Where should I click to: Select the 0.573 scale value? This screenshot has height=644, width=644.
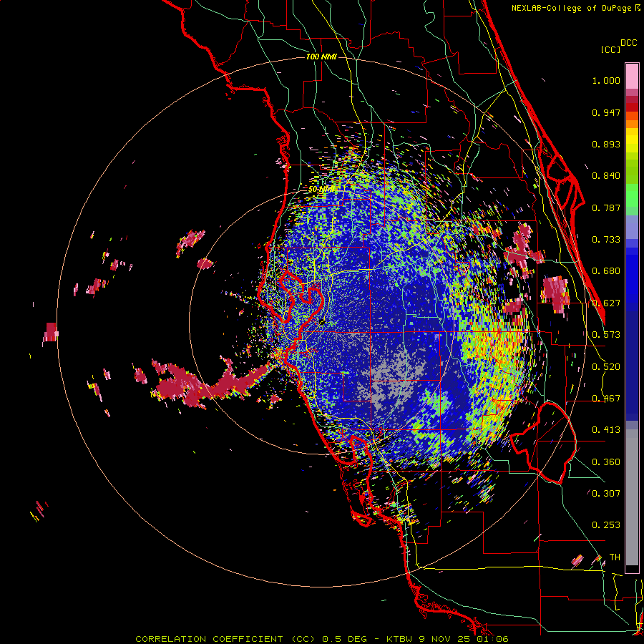(606, 335)
